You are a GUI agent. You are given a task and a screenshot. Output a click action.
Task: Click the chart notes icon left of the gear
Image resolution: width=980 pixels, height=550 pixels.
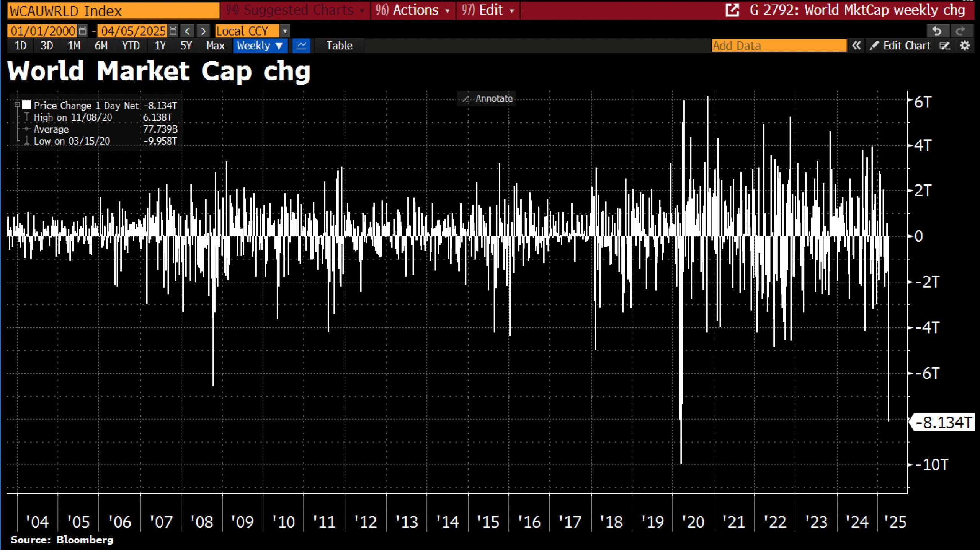945,46
